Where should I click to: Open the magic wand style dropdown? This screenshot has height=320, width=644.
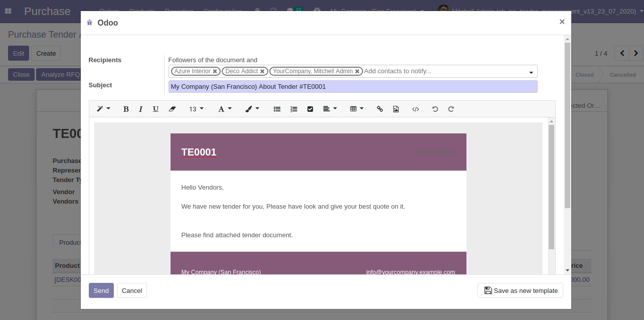pos(103,109)
